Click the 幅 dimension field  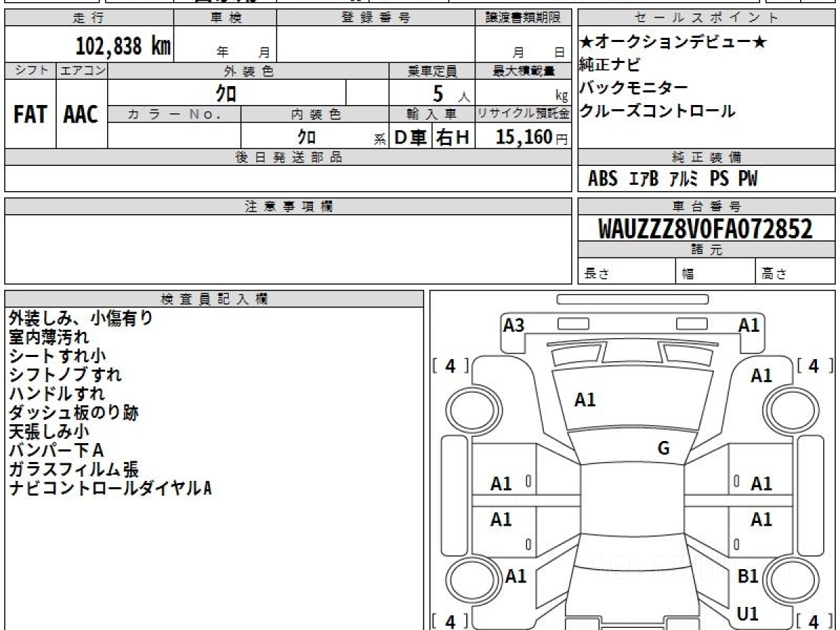point(715,272)
